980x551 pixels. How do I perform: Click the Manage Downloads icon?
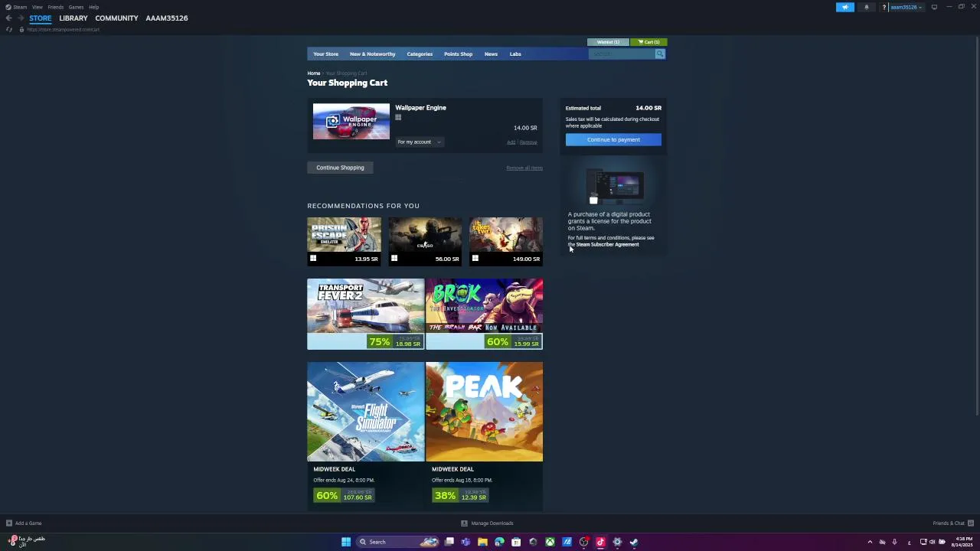pos(464,523)
